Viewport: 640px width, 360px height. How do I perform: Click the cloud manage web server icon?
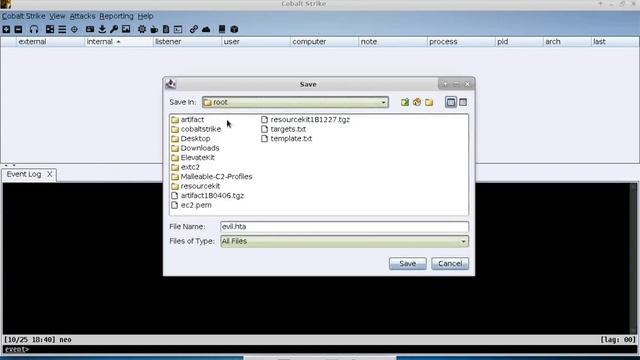[206, 29]
